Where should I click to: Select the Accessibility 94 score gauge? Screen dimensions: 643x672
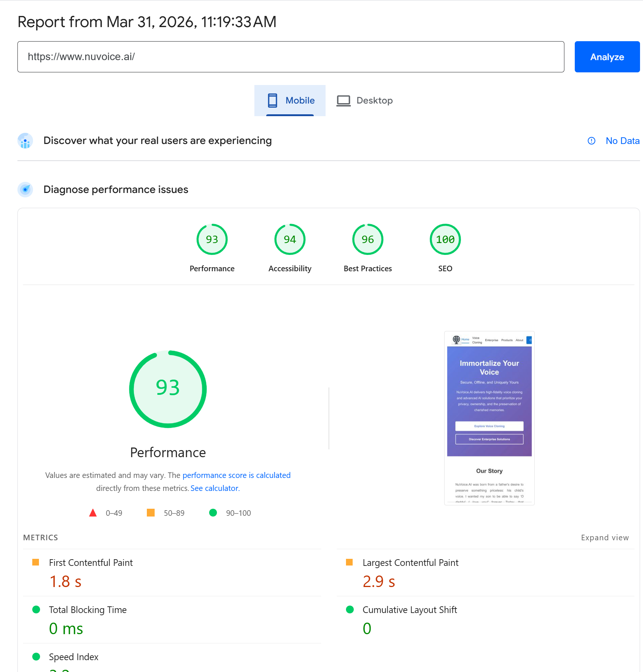coord(290,240)
